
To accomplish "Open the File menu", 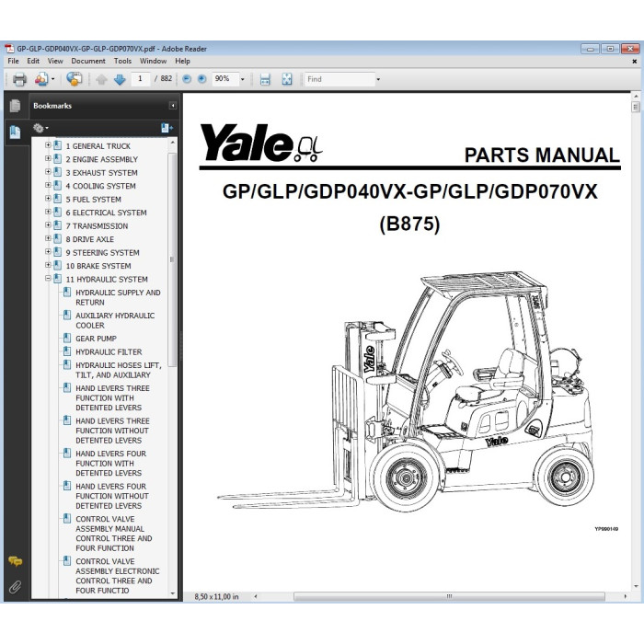I will point(13,61).
